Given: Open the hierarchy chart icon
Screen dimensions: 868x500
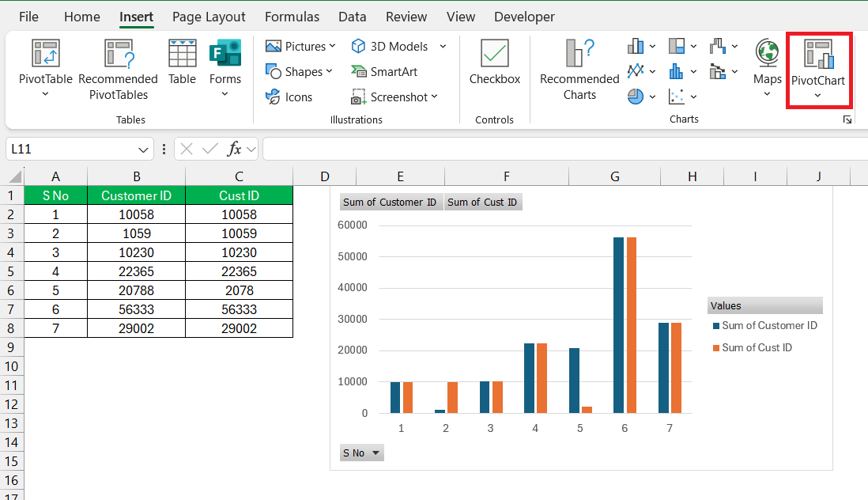Looking at the screenshot, I should (x=677, y=46).
